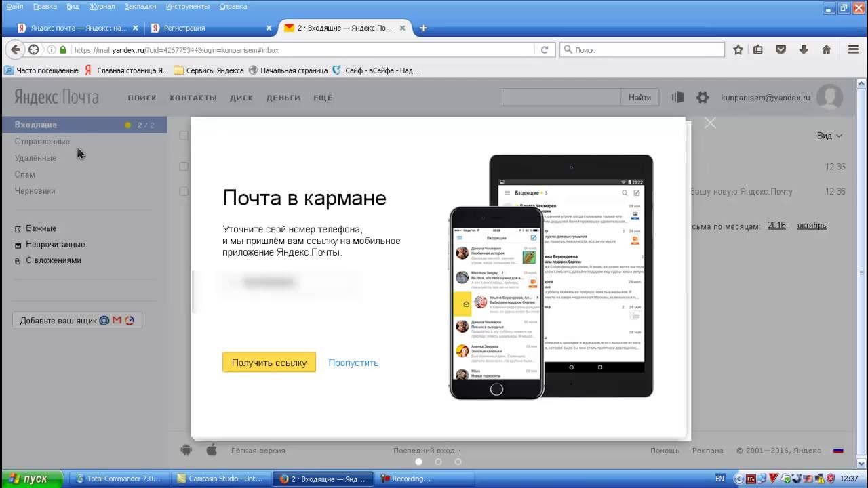
Task: Open the Инструменты menu
Action: point(189,6)
